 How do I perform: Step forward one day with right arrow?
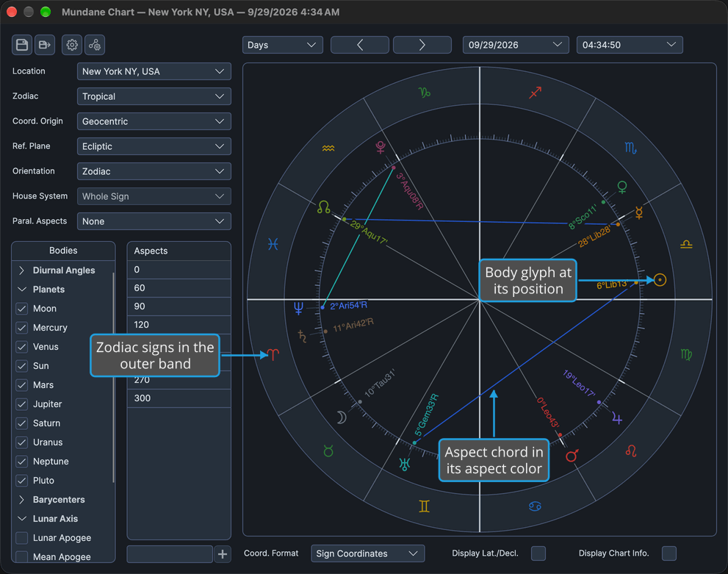(422, 45)
